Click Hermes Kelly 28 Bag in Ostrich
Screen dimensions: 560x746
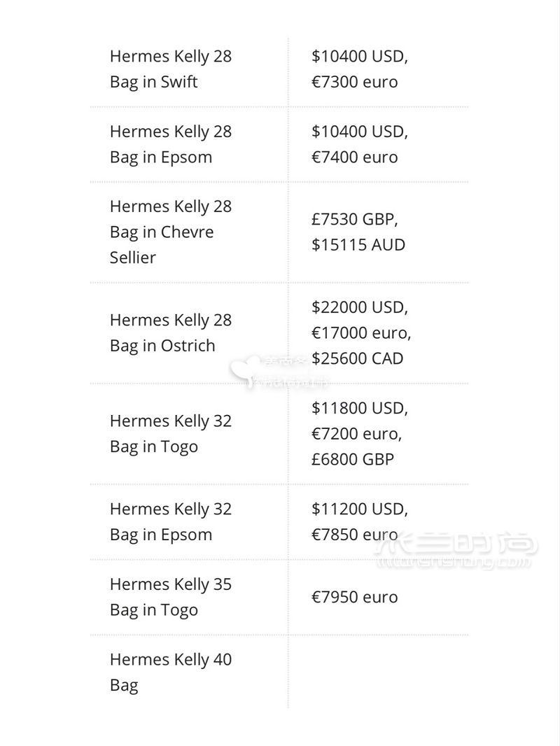(170, 332)
